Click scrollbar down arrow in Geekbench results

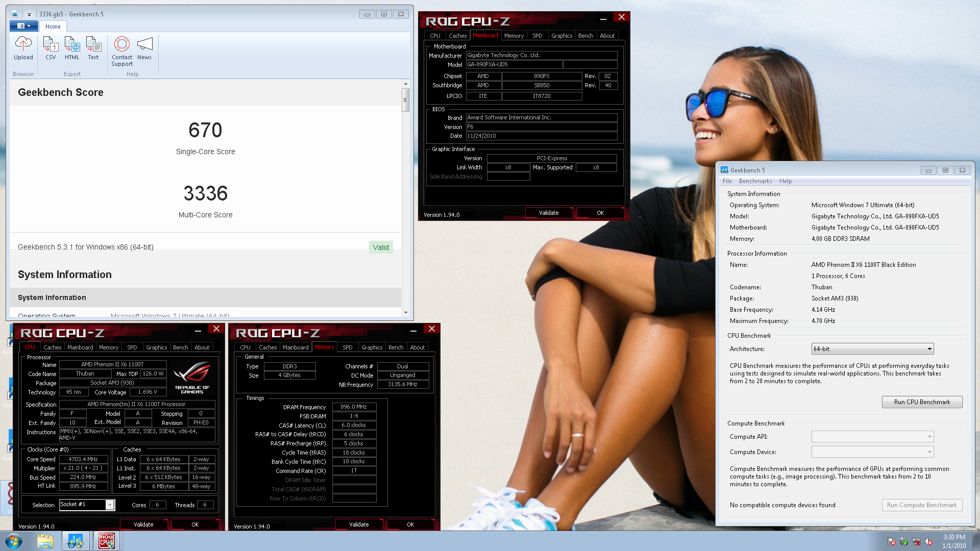click(x=406, y=312)
